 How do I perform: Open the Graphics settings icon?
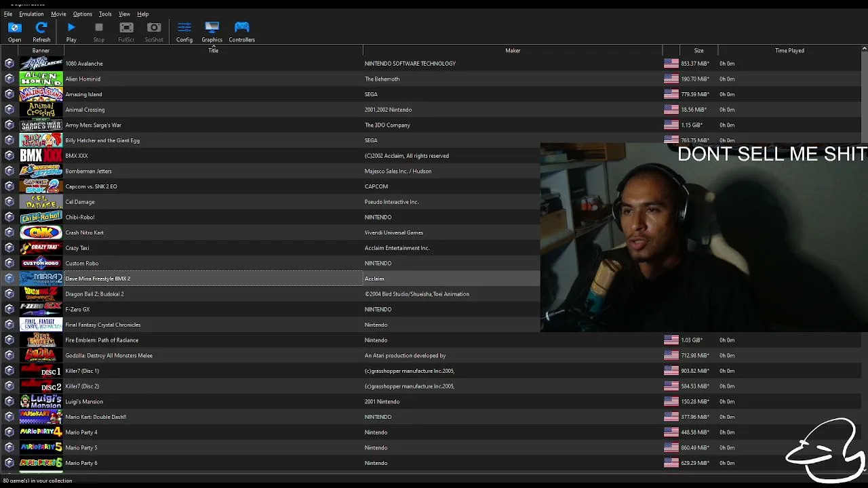click(x=212, y=31)
